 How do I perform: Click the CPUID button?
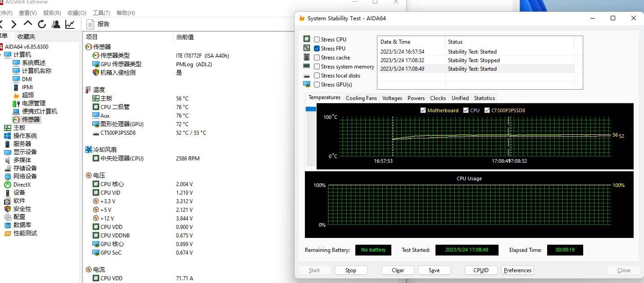point(481,270)
